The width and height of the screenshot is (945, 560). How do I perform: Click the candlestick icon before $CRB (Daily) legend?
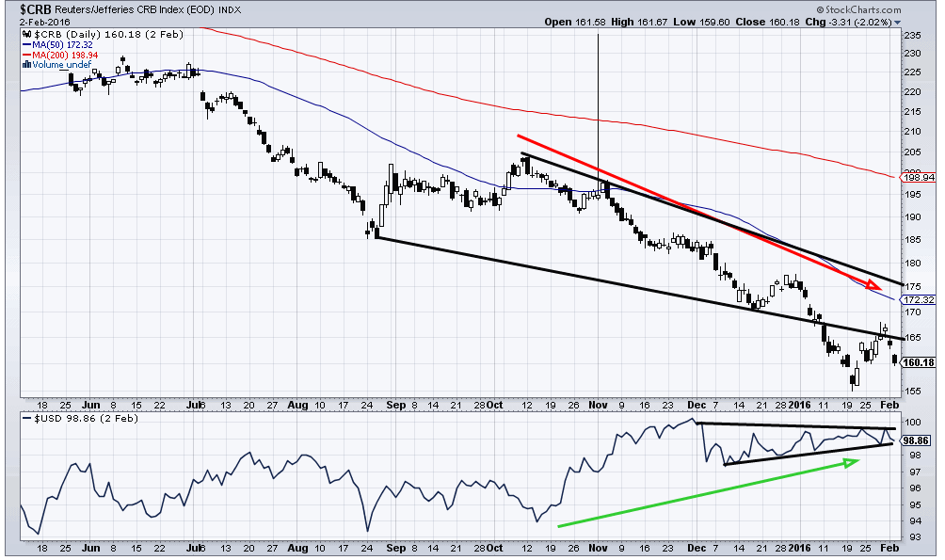click(x=27, y=35)
